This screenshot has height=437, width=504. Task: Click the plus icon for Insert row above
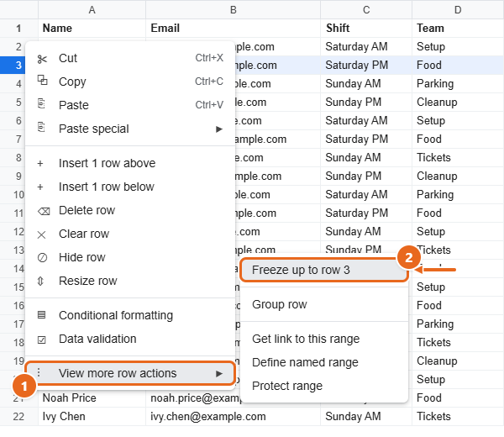point(40,163)
